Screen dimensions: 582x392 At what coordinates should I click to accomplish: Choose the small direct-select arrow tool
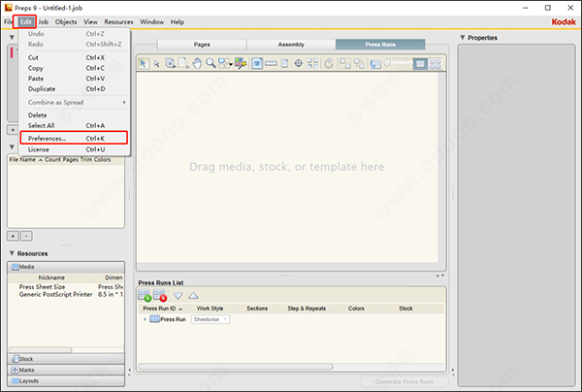coord(156,64)
